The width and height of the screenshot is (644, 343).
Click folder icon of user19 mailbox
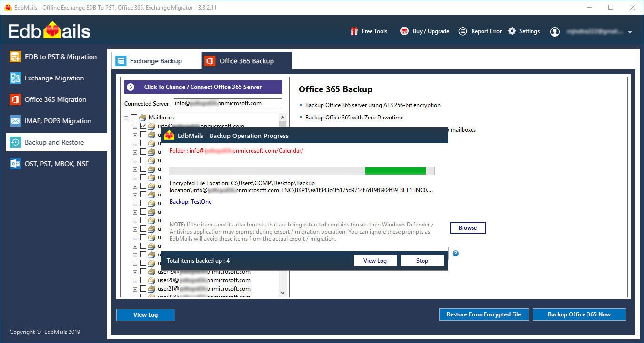pyautogui.click(x=152, y=272)
